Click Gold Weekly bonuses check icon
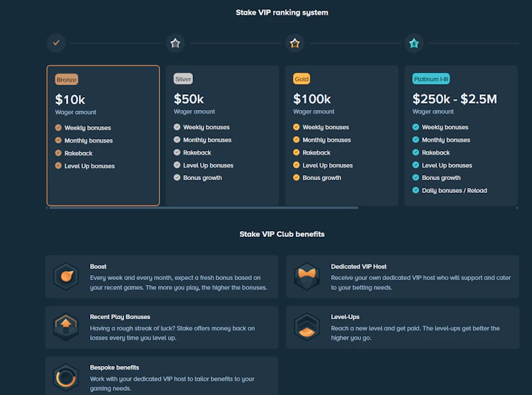 pos(297,127)
